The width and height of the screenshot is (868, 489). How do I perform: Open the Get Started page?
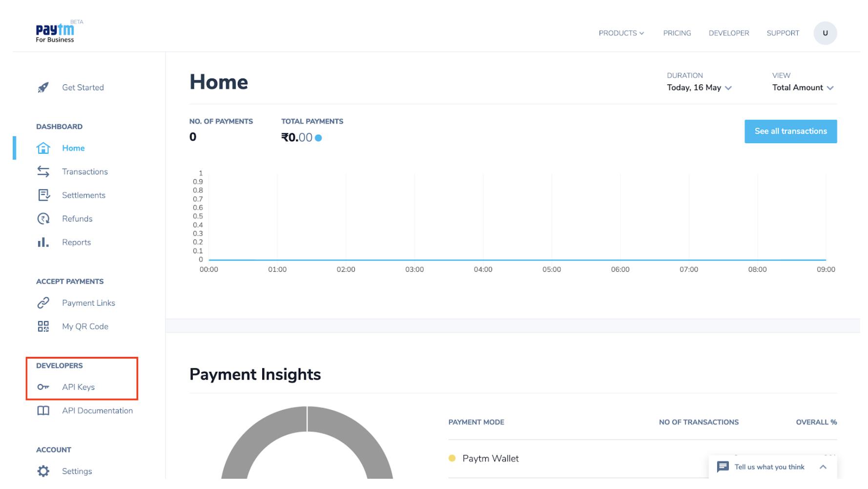coord(83,87)
